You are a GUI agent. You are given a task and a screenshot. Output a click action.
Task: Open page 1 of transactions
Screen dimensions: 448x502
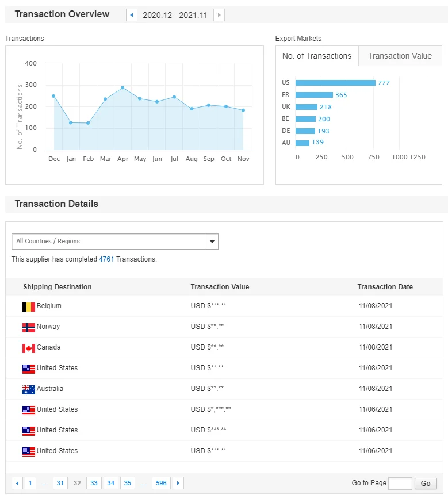point(30,483)
